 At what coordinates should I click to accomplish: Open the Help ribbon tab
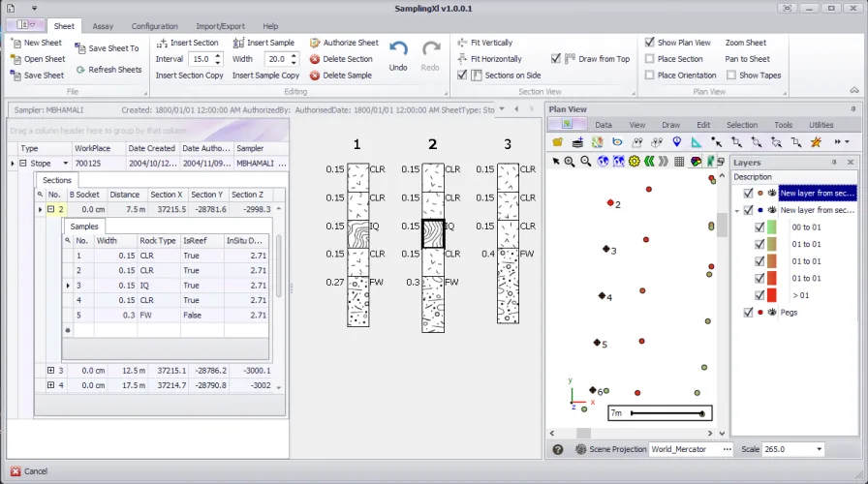click(x=270, y=26)
